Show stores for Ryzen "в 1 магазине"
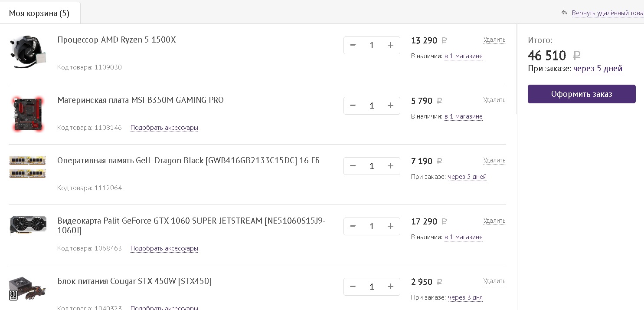 pyautogui.click(x=463, y=56)
